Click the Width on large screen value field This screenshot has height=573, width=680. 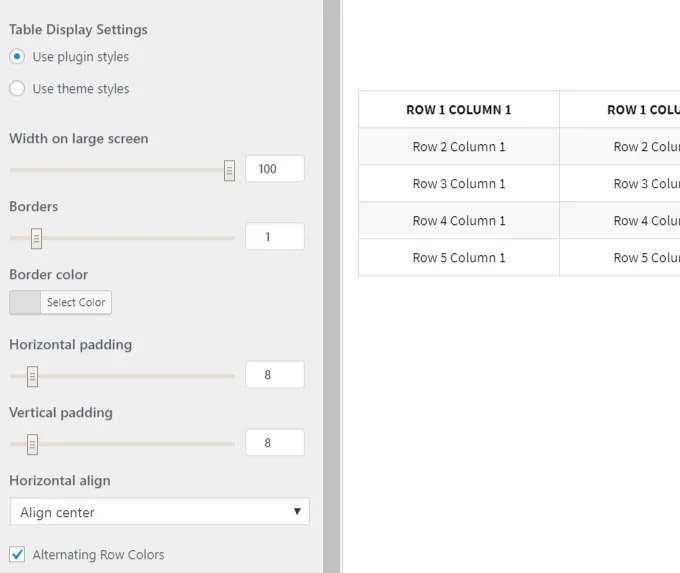coord(274,169)
